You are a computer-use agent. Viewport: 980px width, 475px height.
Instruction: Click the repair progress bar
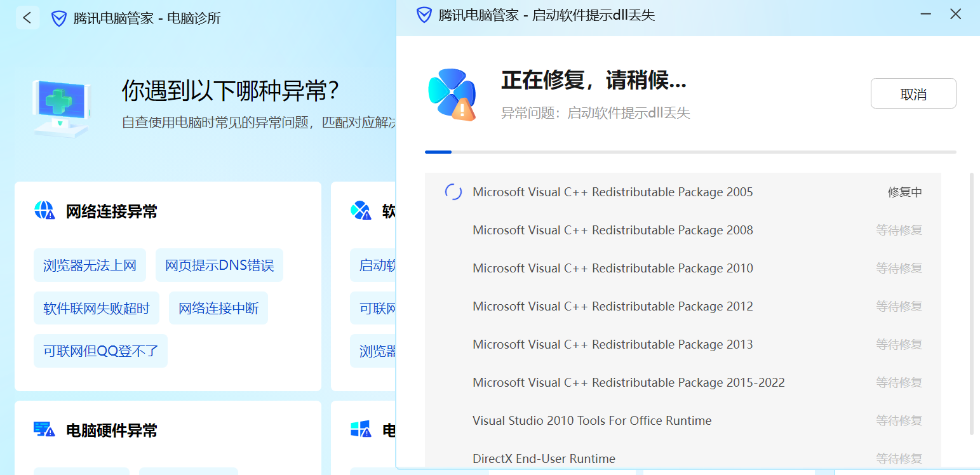pyautogui.click(x=690, y=152)
